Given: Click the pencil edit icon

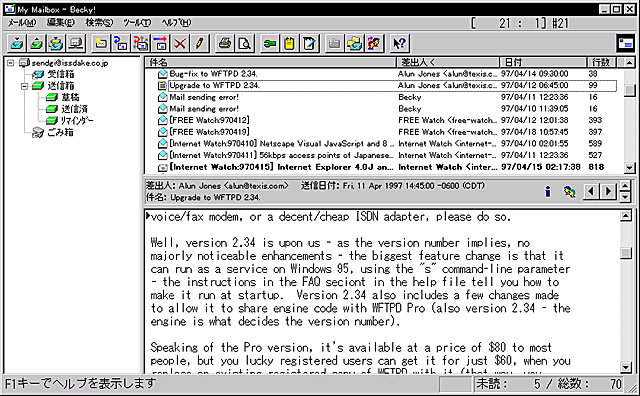Looking at the screenshot, I should point(200,43).
